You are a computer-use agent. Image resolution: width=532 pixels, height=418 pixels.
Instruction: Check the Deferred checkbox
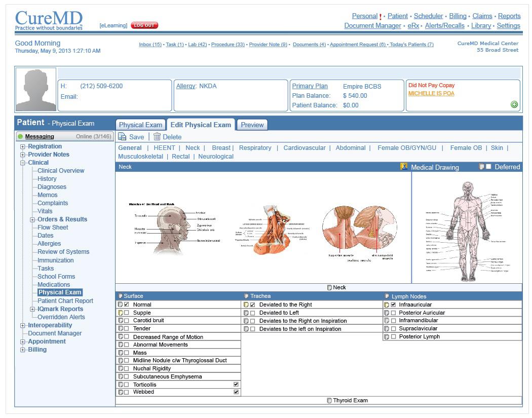pyautogui.click(x=488, y=167)
